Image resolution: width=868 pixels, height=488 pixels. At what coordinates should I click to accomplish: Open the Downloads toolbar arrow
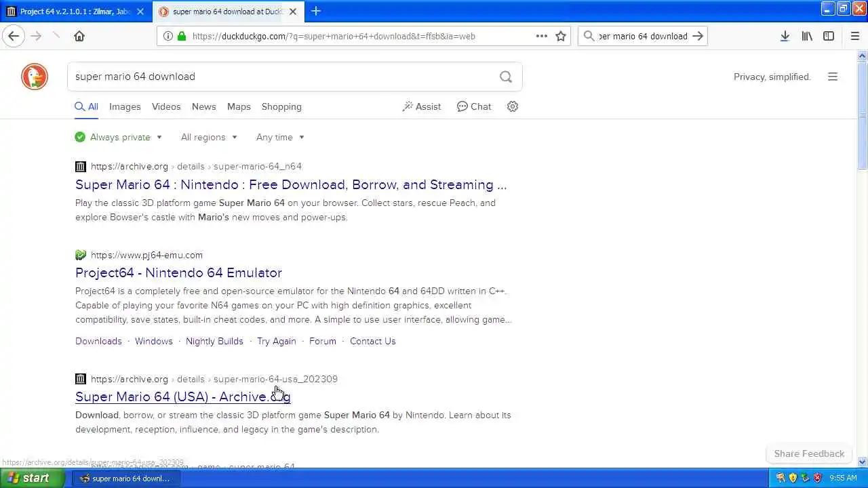point(785,36)
